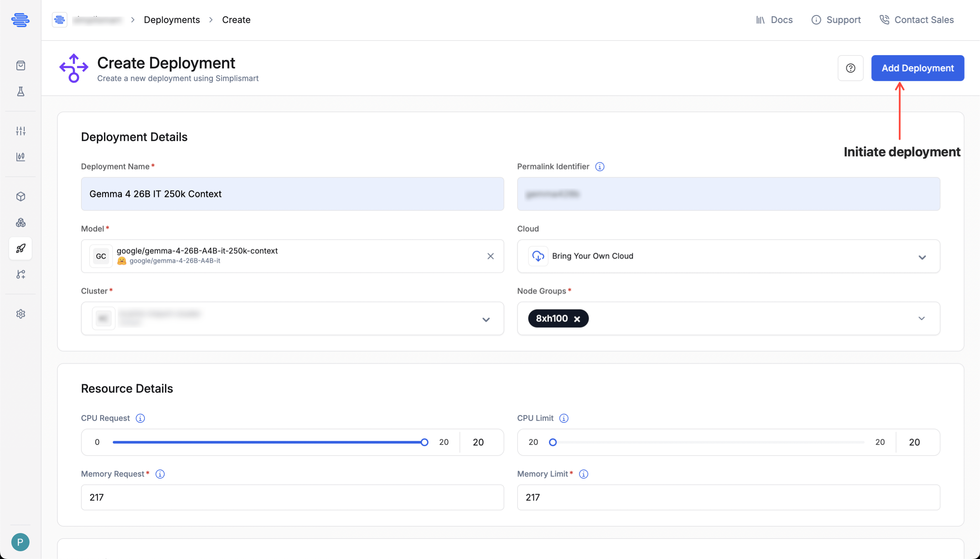Open the settings gear icon in sidebar

(x=21, y=314)
